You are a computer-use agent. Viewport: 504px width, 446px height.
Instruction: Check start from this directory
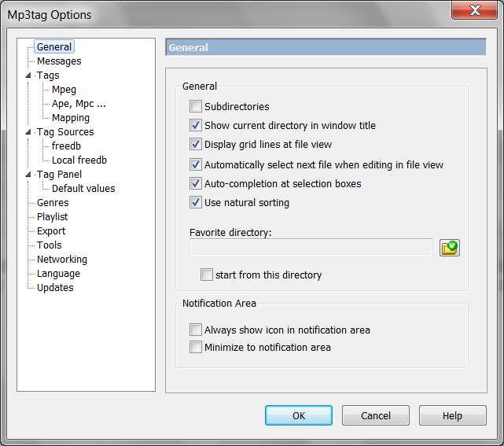206,275
